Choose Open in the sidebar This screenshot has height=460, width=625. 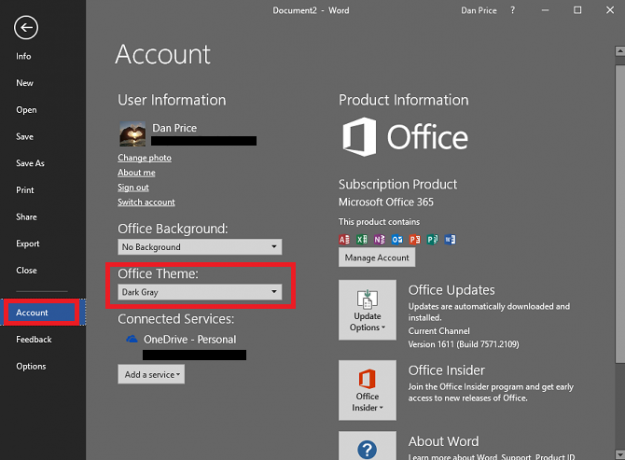[x=26, y=110]
